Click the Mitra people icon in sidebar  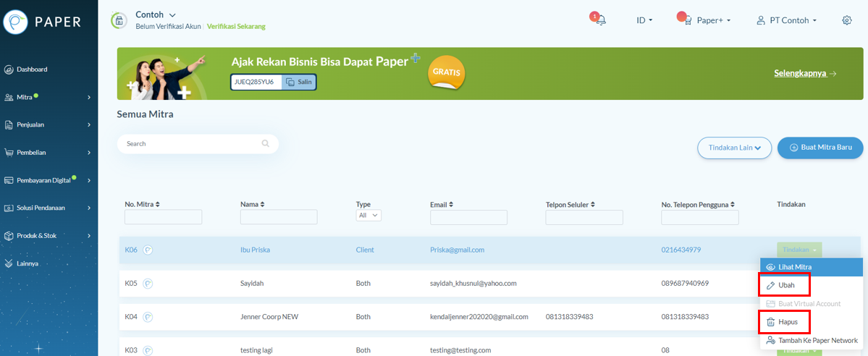coord(8,98)
